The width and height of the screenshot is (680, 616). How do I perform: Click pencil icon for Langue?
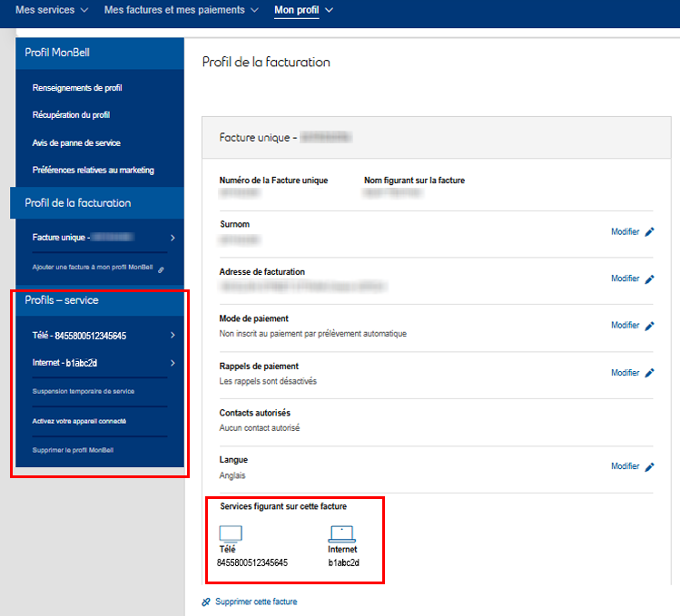point(649,467)
